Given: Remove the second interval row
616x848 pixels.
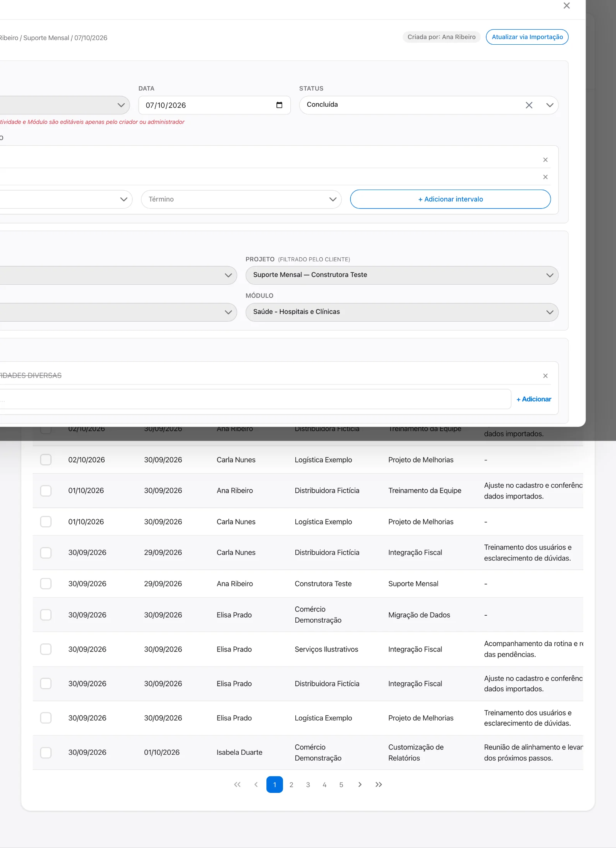Looking at the screenshot, I should [545, 177].
